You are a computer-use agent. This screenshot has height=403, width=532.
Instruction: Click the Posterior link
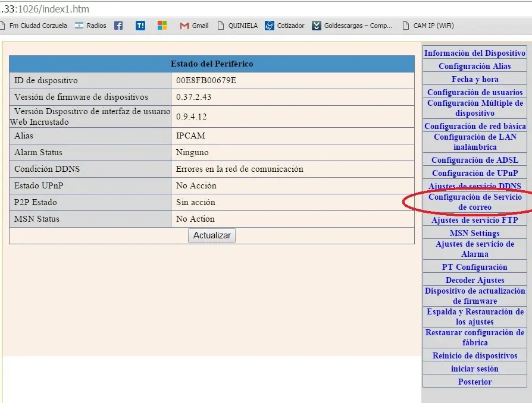click(475, 382)
